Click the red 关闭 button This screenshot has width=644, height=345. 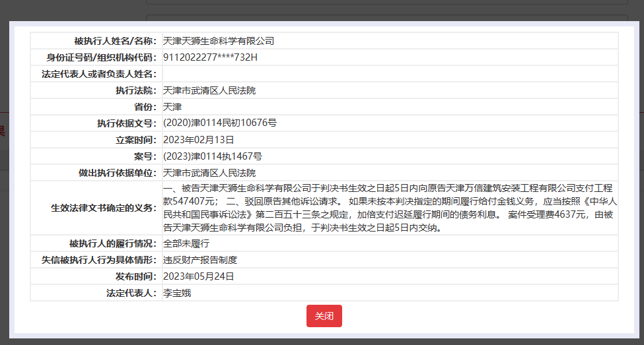coord(324,316)
